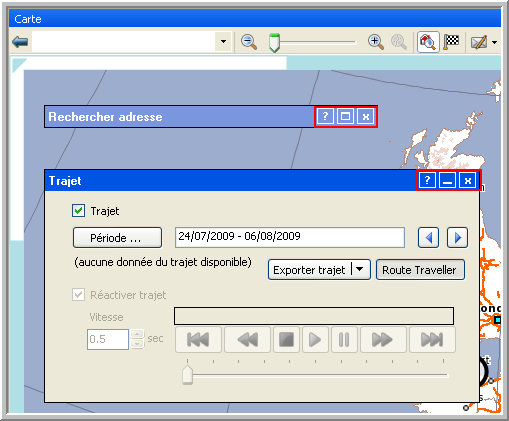Expand the Exporter trajet dropdown arrow
Screen dimensions: 509x421
click(360, 269)
